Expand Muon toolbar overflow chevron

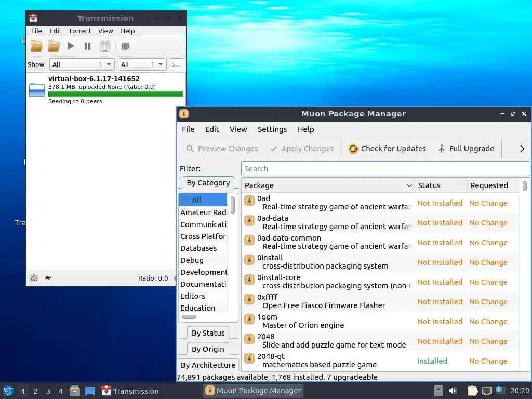[522, 149]
